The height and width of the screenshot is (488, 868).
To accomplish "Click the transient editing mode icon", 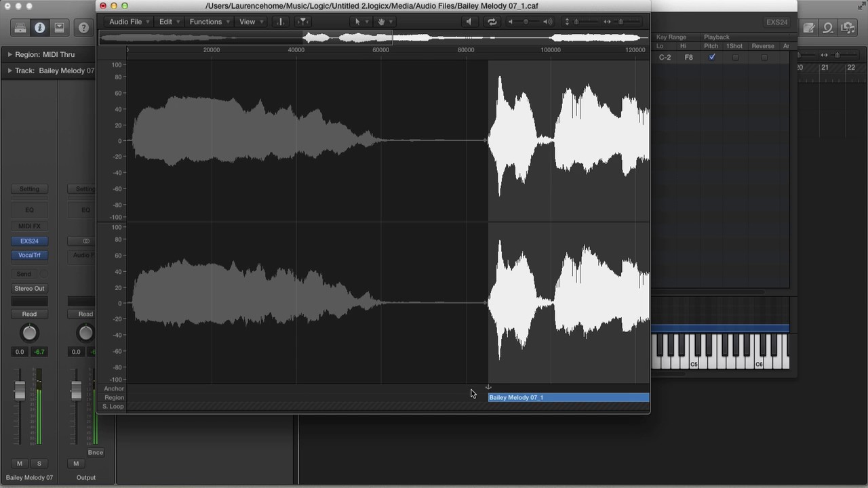I will [280, 22].
